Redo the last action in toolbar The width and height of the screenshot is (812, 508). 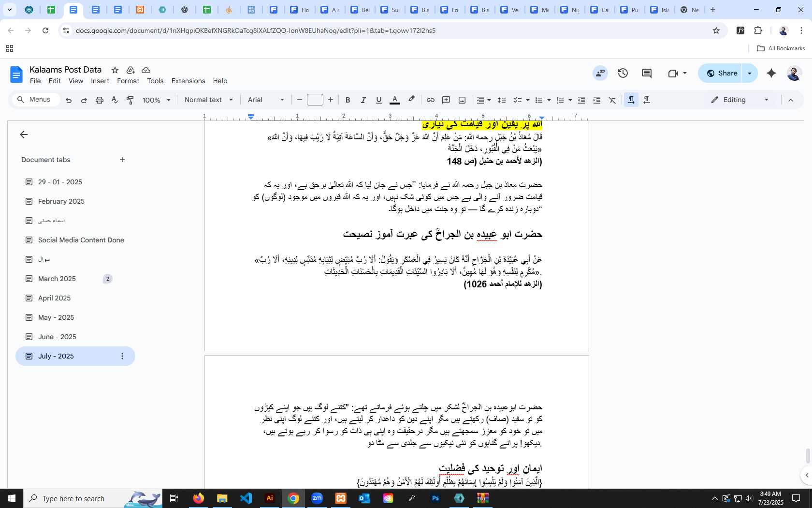tap(84, 100)
